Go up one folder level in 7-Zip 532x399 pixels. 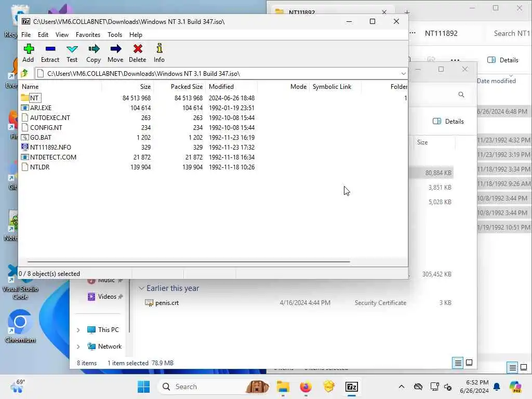tap(25, 73)
